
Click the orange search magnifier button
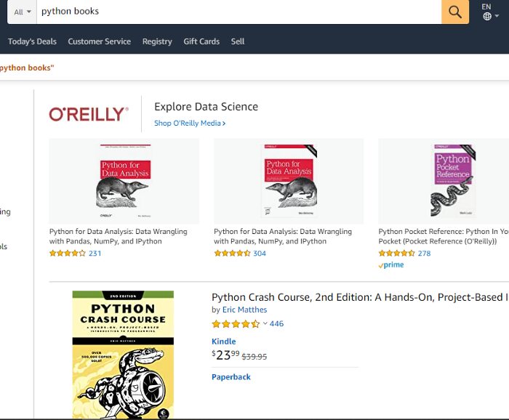point(455,12)
